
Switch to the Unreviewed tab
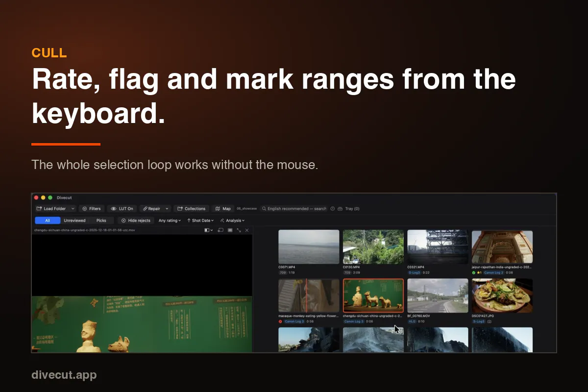[74, 220]
